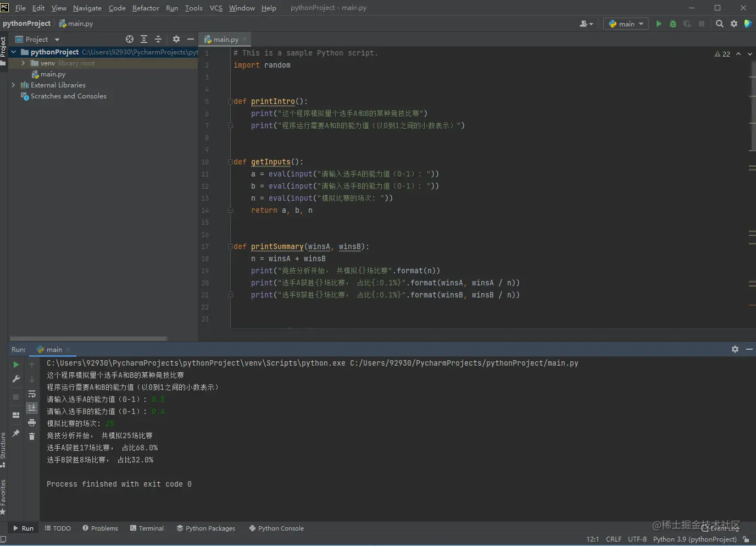756x546 pixels.
Task: Run the main configuration with green play button
Action: click(x=659, y=24)
